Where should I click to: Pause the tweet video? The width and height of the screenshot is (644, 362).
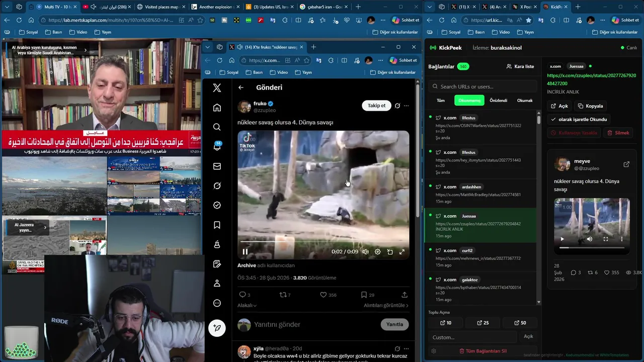pyautogui.click(x=245, y=252)
